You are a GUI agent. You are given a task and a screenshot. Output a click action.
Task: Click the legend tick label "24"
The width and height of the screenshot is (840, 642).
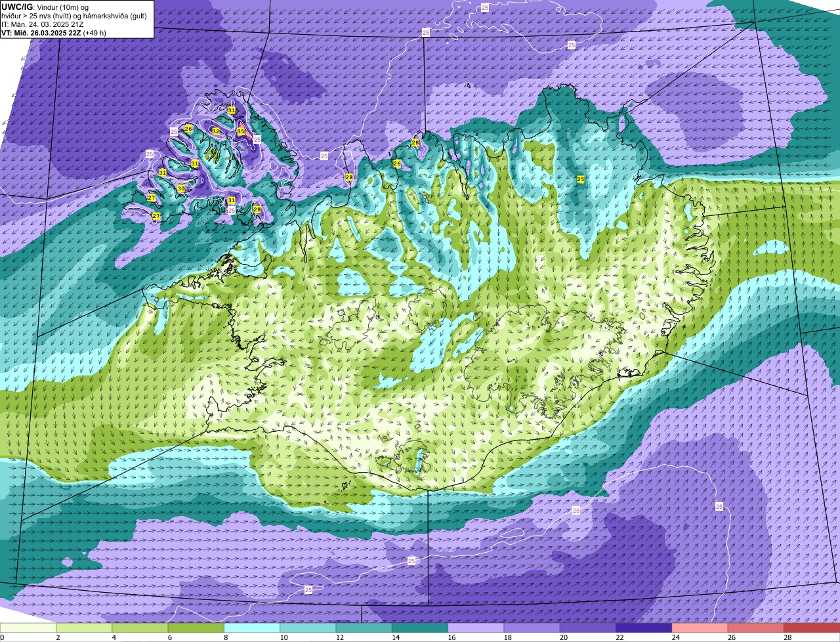pyautogui.click(x=676, y=637)
